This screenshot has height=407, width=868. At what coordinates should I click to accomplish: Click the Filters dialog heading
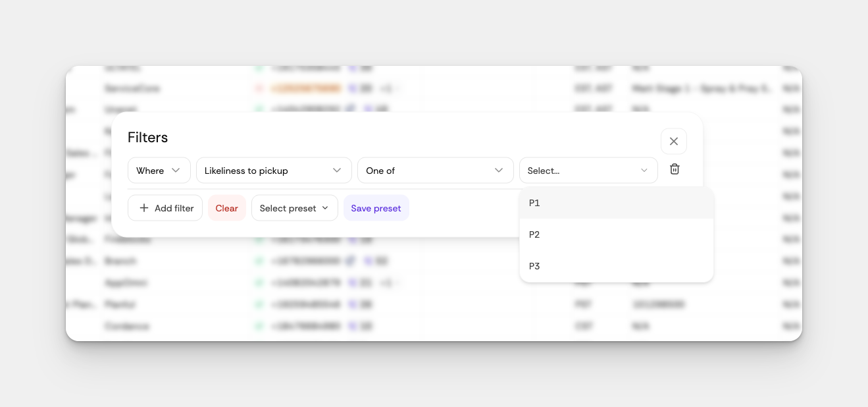coord(147,138)
